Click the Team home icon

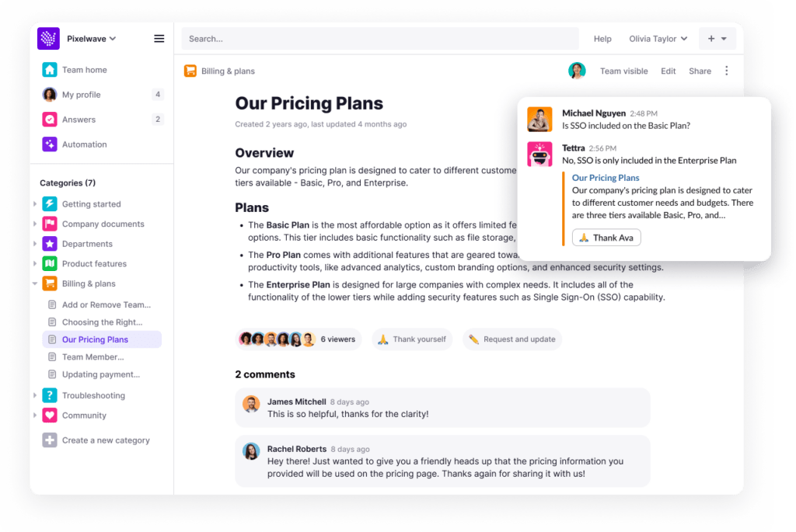click(50, 70)
